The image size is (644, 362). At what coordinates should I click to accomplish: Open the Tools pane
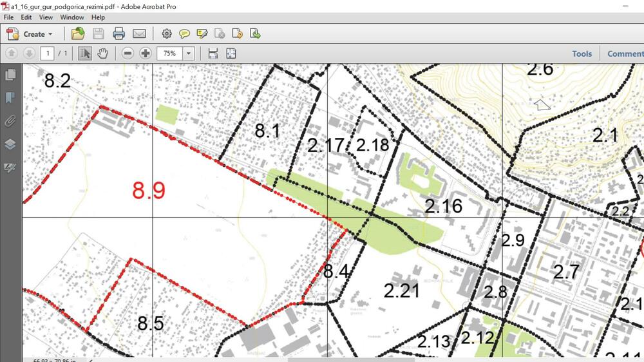click(582, 53)
